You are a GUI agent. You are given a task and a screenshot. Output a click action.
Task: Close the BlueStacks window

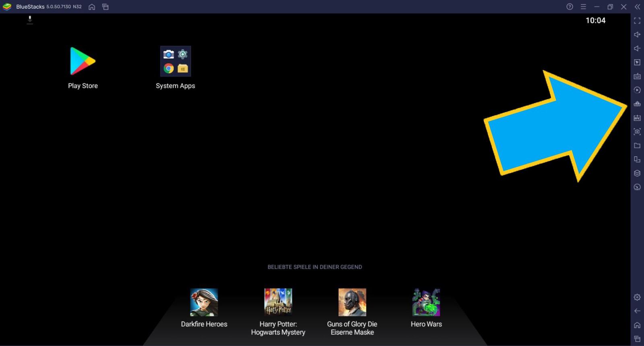tap(623, 7)
